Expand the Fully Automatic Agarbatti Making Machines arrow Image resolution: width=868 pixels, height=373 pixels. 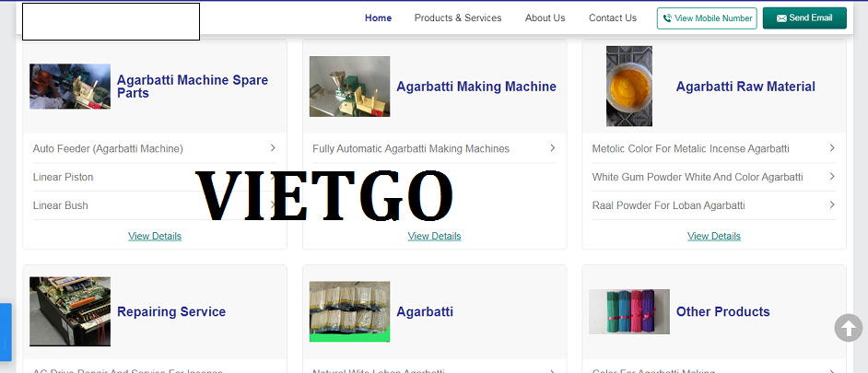[x=552, y=148]
